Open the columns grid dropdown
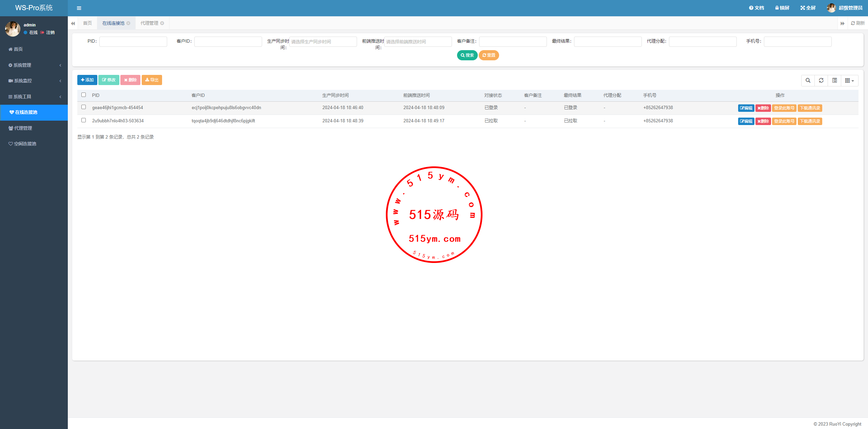Screen dimensions: 868x429 (x=849, y=80)
